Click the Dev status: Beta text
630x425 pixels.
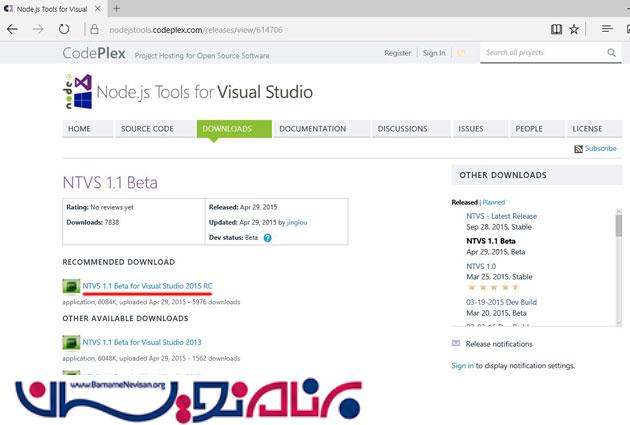tap(233, 238)
